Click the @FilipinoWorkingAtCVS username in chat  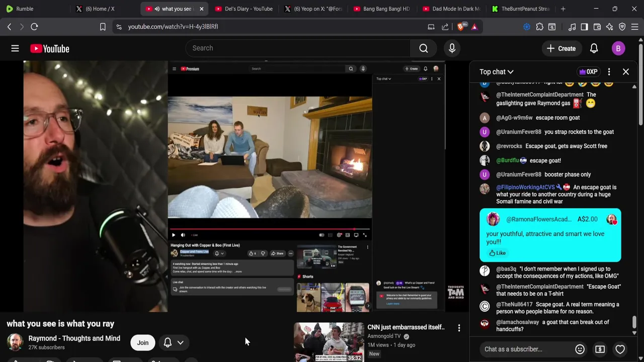point(525,187)
